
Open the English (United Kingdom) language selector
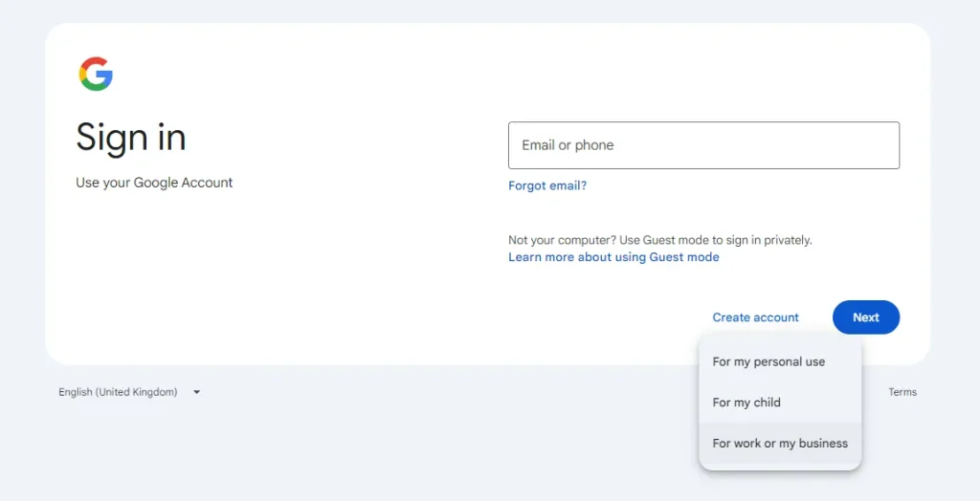pyautogui.click(x=129, y=392)
